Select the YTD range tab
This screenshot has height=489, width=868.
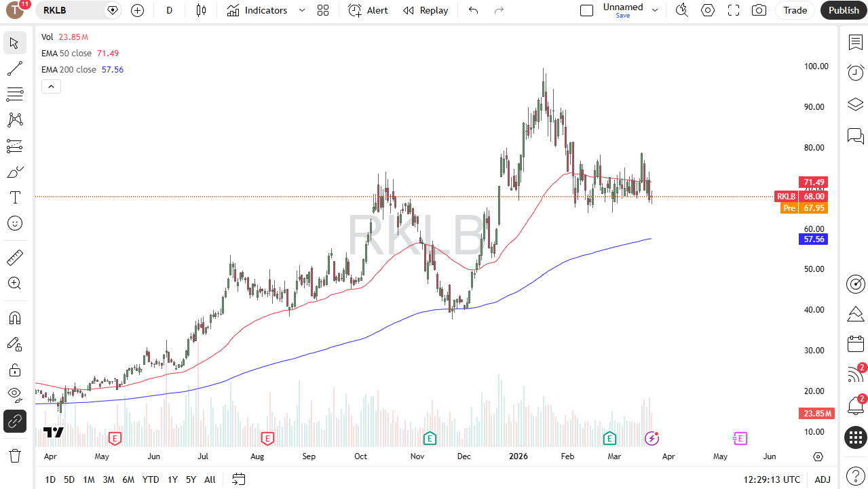point(151,480)
